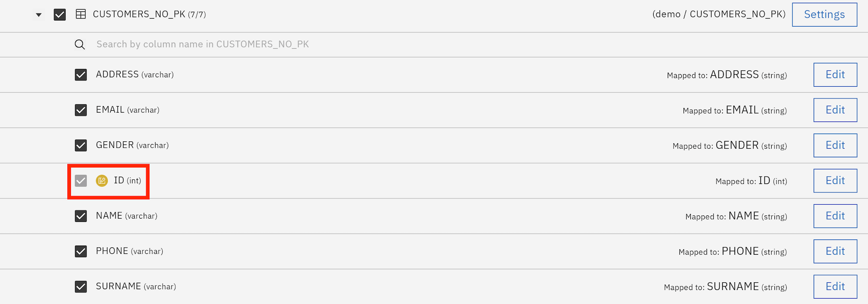Collapse the CUSTOMERS_NO_PK table tree
Image resolution: width=868 pixels, height=304 pixels.
(39, 15)
